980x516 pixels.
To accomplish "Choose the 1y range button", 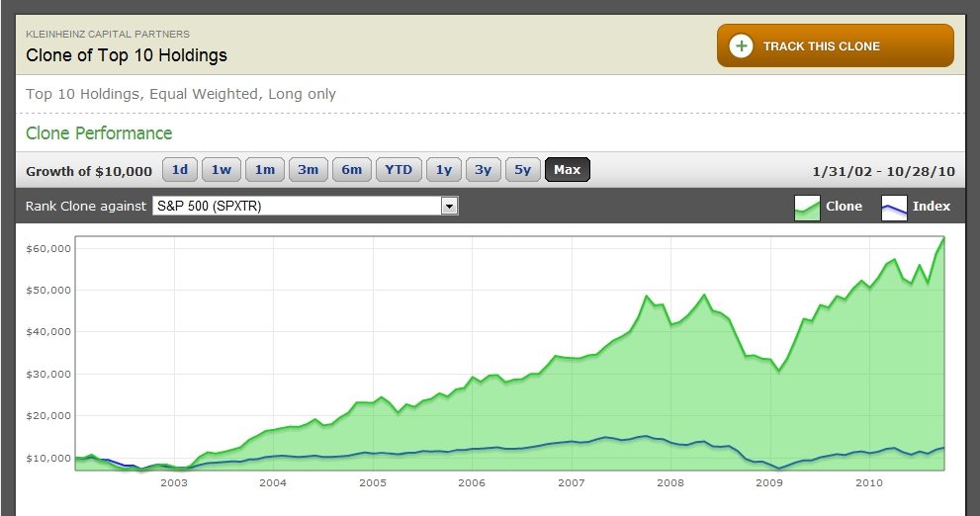I will [x=444, y=170].
